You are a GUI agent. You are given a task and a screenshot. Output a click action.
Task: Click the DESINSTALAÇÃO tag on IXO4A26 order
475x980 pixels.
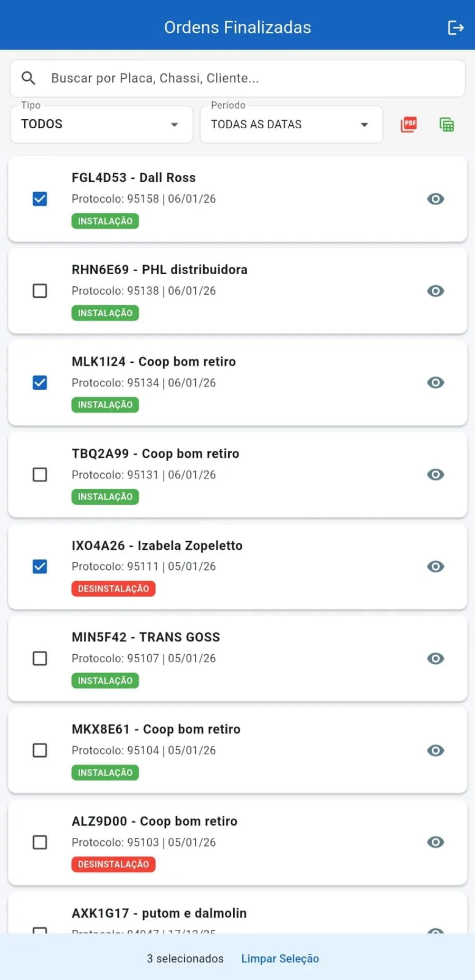113,589
